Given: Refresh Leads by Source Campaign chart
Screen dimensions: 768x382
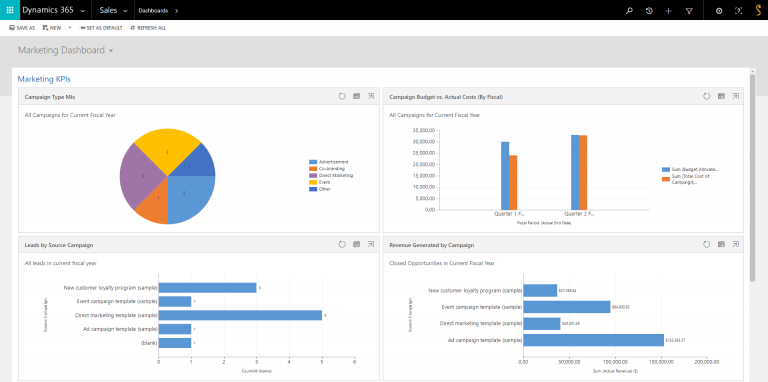Looking at the screenshot, I should point(342,244).
